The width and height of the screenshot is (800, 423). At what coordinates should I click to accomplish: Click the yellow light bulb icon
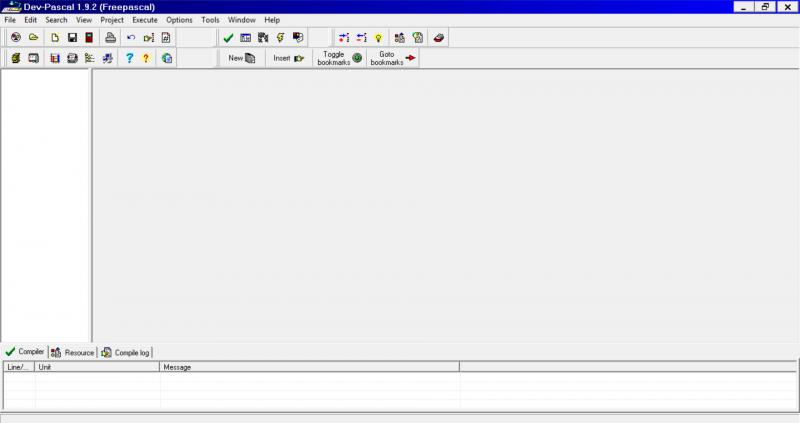tap(378, 38)
